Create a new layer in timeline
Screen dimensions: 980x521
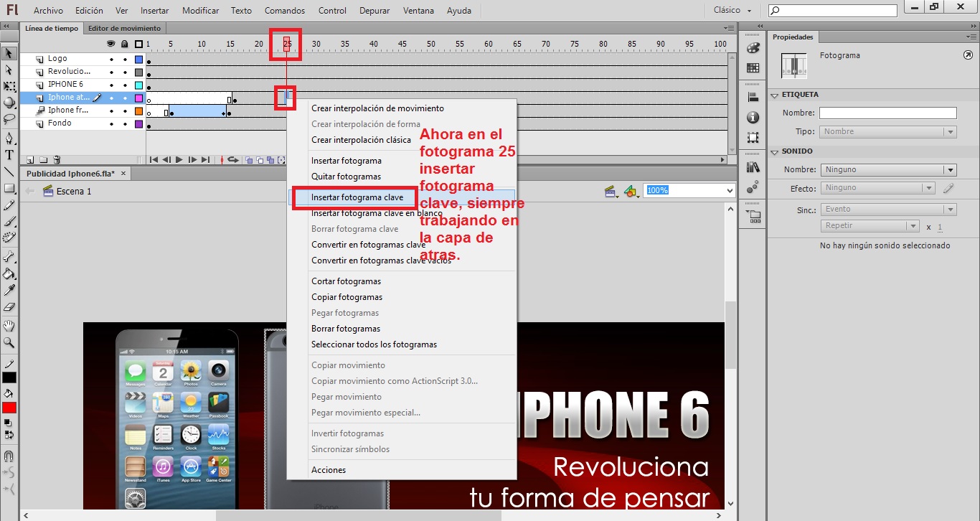(30, 160)
